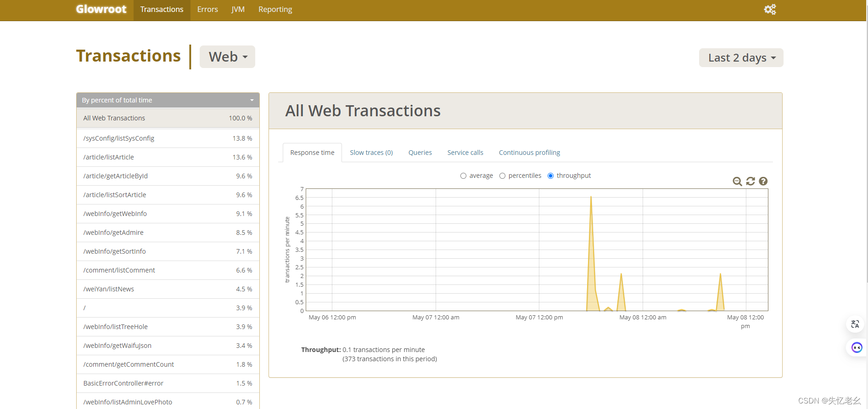Open /weiYan/listNews transaction
The image size is (868, 409).
pyautogui.click(x=168, y=289)
